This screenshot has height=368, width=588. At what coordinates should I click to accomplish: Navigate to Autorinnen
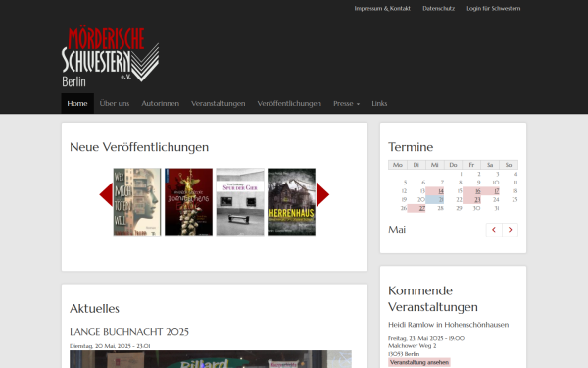coord(160,104)
